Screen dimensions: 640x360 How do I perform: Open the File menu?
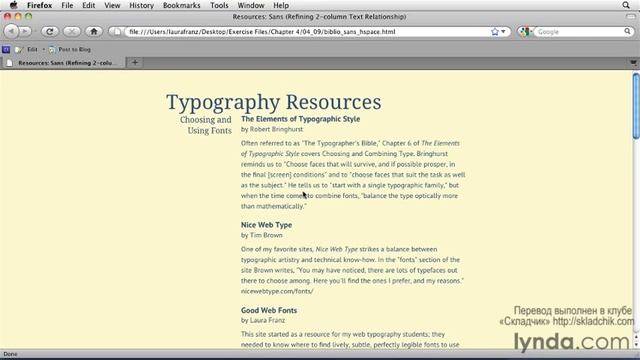[x=67, y=5]
